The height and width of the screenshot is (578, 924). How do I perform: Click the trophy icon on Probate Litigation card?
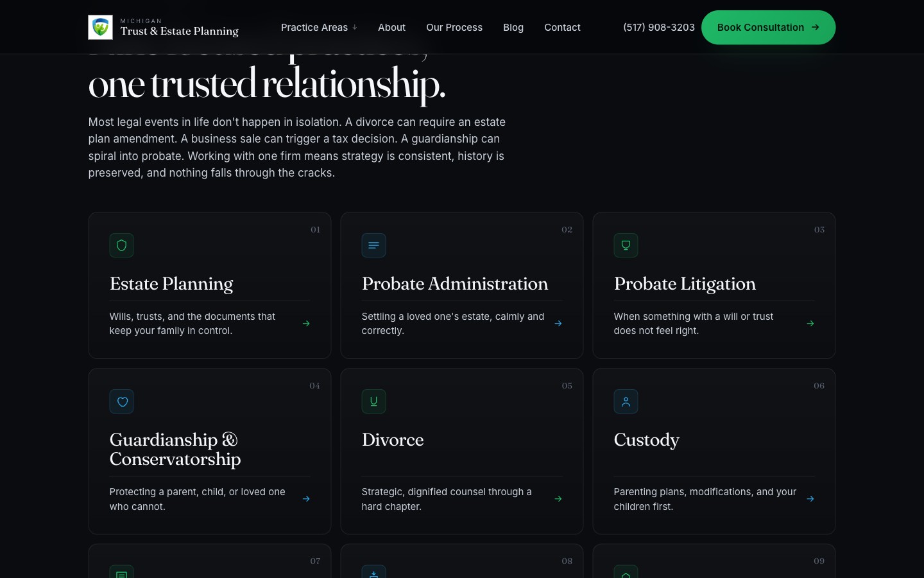[x=626, y=245]
